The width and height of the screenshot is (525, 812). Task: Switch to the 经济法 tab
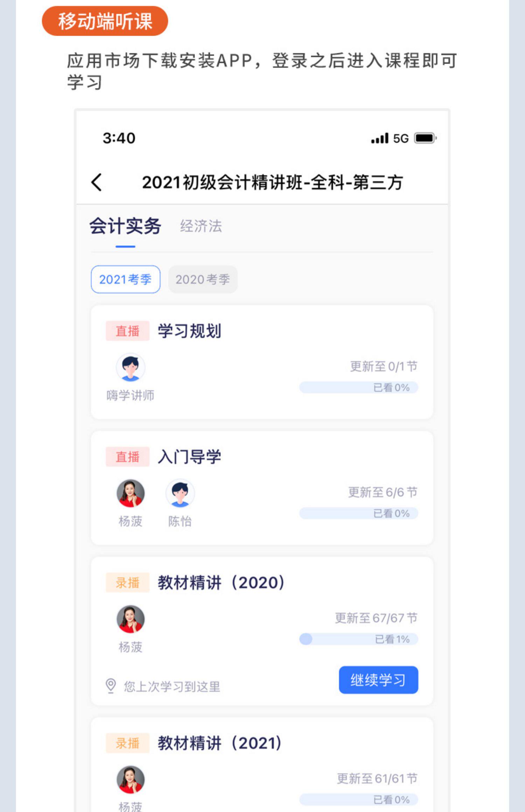point(201,226)
